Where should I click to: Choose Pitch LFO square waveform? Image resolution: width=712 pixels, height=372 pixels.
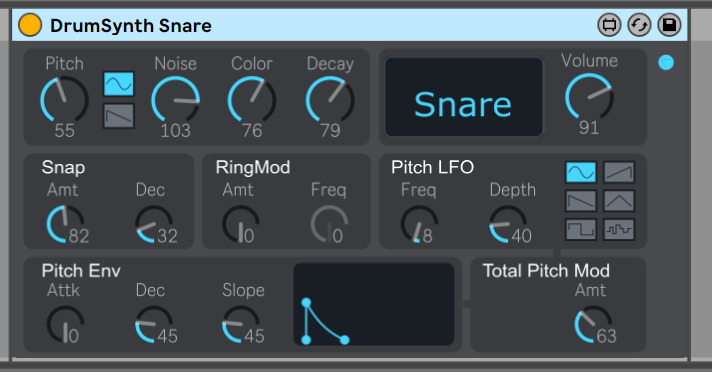point(581,229)
